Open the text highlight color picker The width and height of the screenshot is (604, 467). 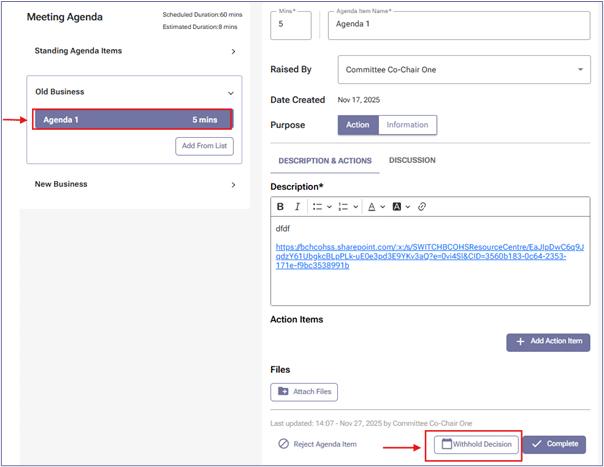click(400, 207)
